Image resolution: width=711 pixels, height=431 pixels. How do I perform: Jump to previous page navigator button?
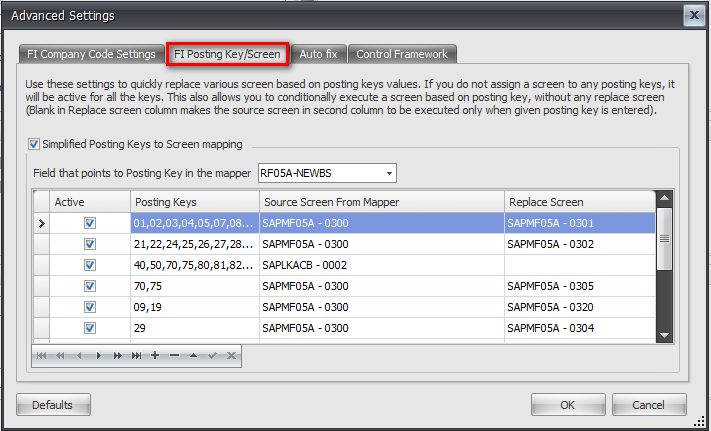click(60, 356)
